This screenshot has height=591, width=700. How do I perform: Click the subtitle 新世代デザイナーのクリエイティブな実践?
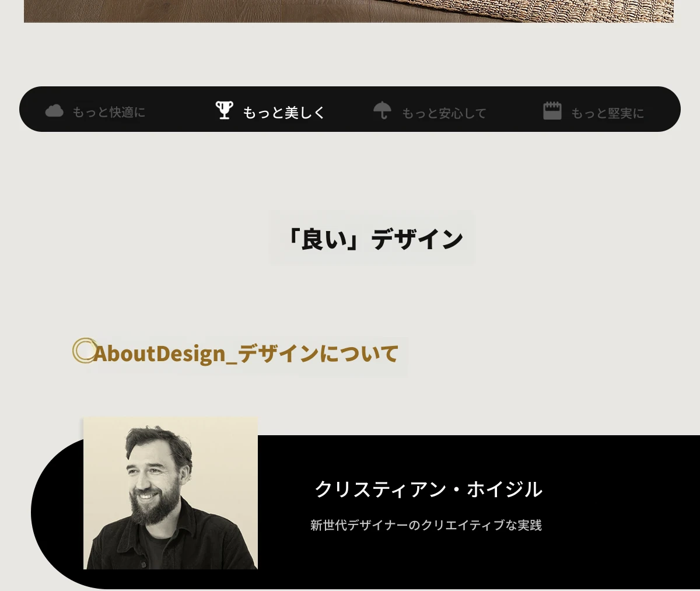click(x=426, y=525)
